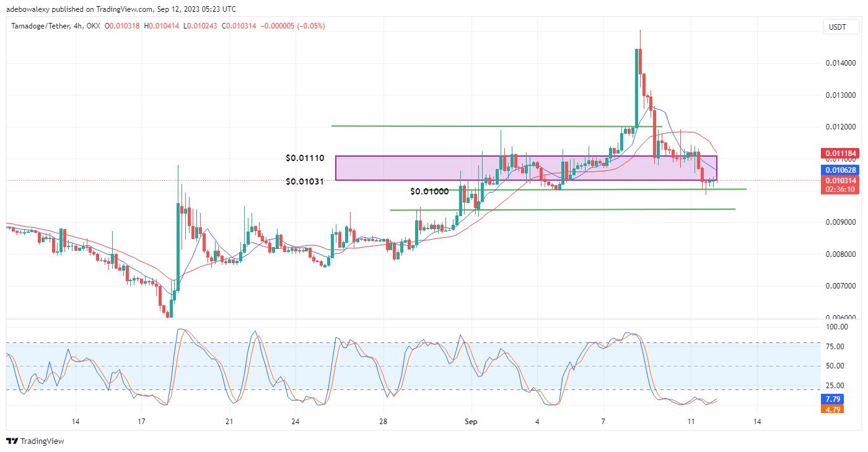868x452 pixels.
Task: Click the $0.01031 annotation label
Action: [x=304, y=181]
